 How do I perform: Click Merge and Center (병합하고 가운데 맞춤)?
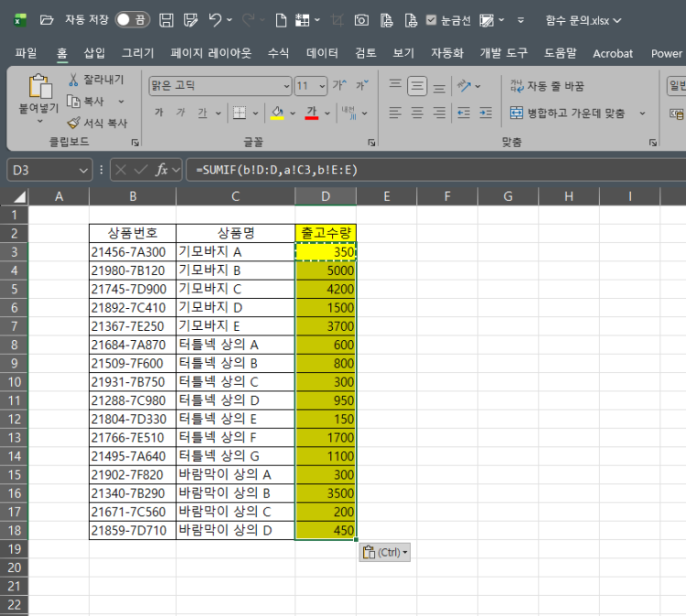tap(569, 113)
